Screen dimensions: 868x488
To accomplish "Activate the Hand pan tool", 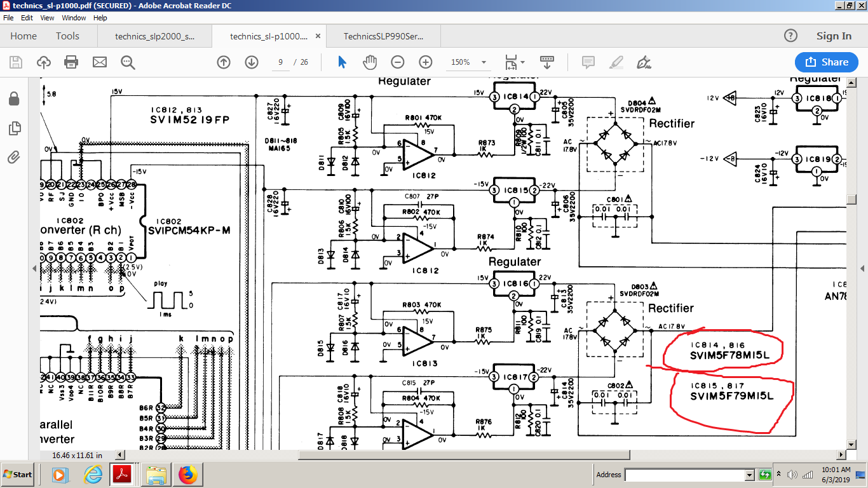I will 370,62.
